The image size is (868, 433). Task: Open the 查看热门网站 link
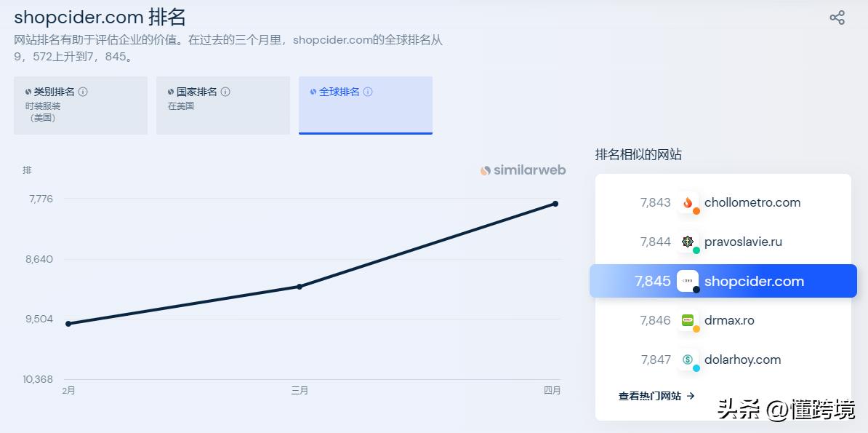click(x=654, y=396)
